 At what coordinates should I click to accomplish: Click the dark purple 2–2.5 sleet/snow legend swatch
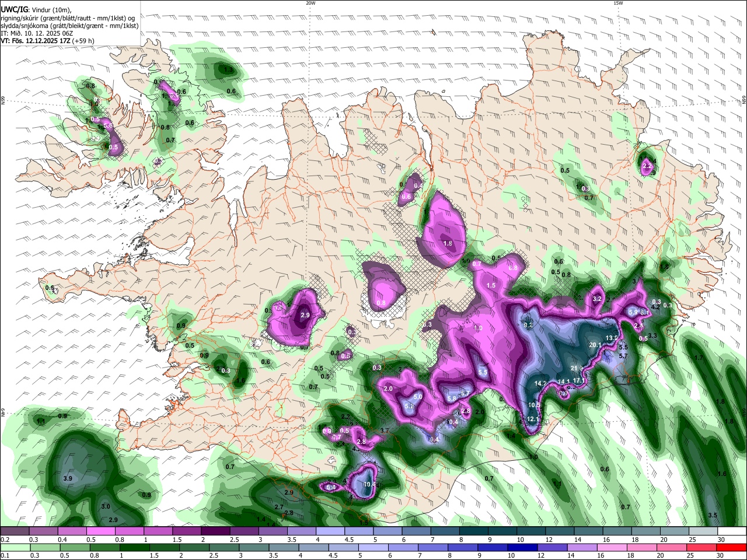215,531
